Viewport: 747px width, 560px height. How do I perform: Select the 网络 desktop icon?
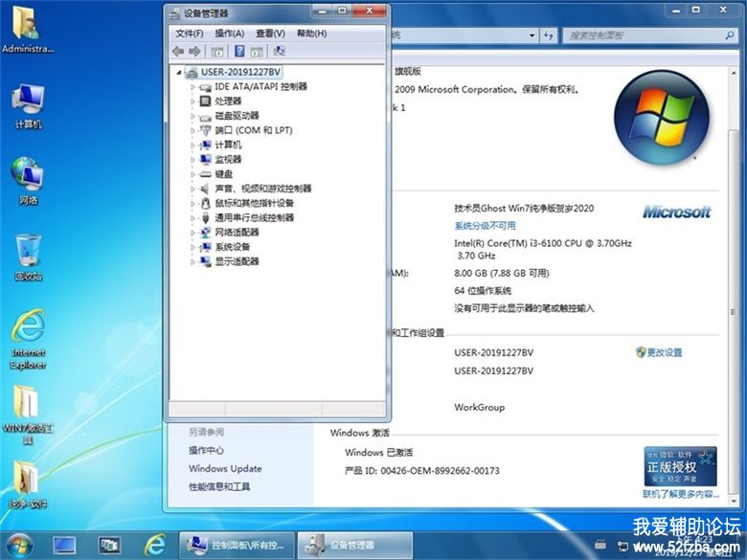pos(28,181)
